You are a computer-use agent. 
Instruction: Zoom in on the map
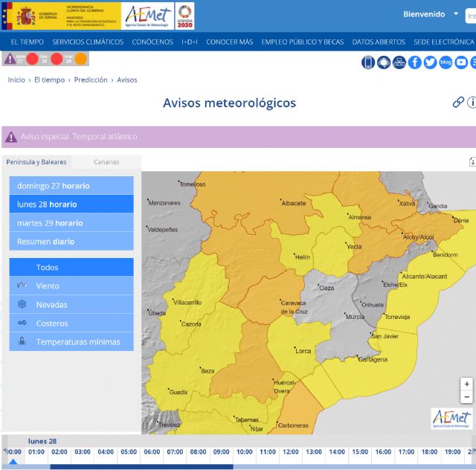tap(466, 384)
